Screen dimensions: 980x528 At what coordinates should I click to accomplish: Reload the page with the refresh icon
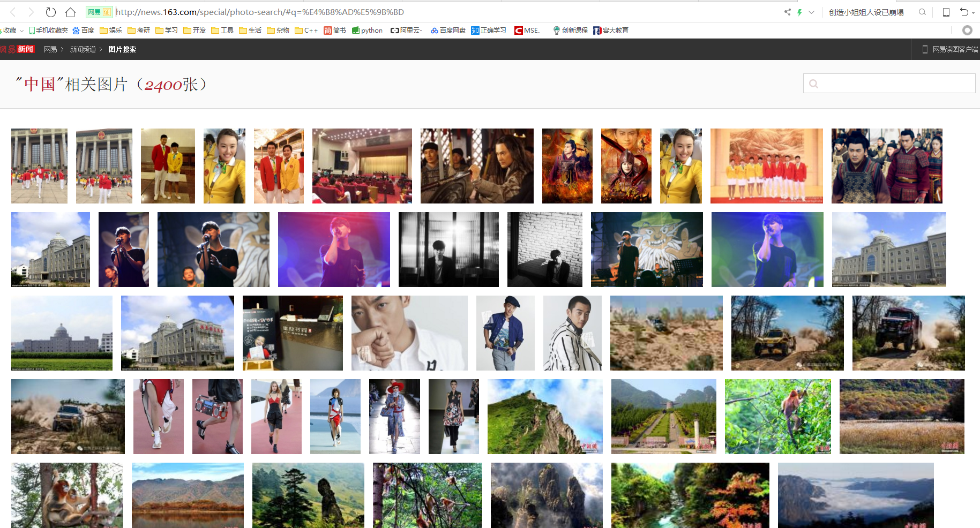click(x=50, y=12)
